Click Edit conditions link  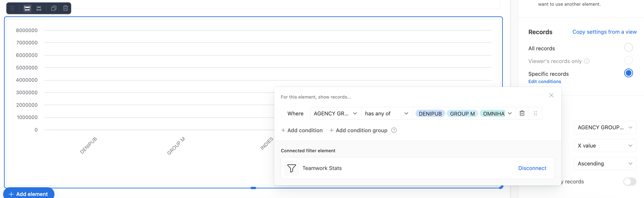click(544, 81)
